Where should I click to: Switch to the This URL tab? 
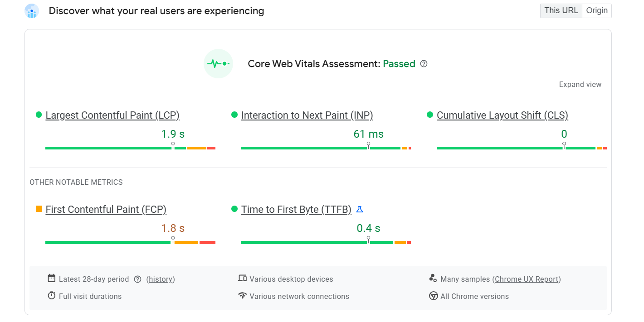(561, 11)
